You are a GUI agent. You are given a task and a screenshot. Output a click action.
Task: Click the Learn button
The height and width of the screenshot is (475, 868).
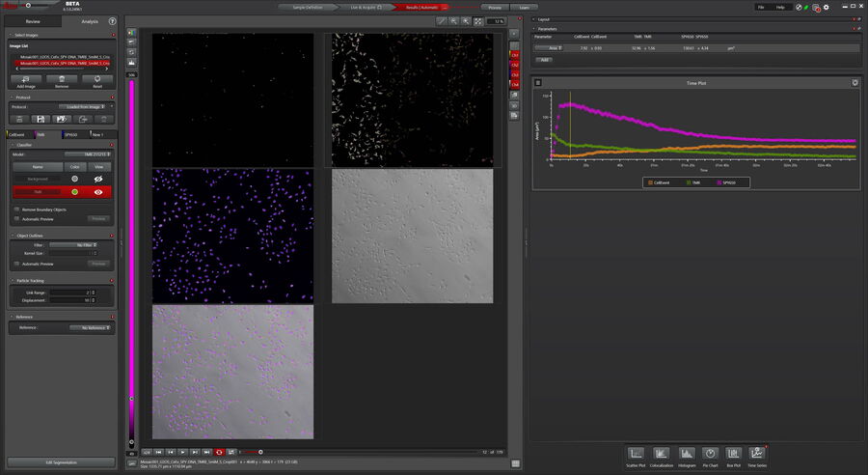pos(525,7)
